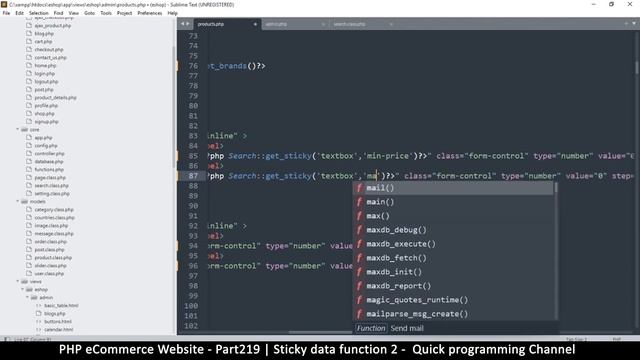640x360 pixels.
Task: Open the File menu
Action: point(6,13)
